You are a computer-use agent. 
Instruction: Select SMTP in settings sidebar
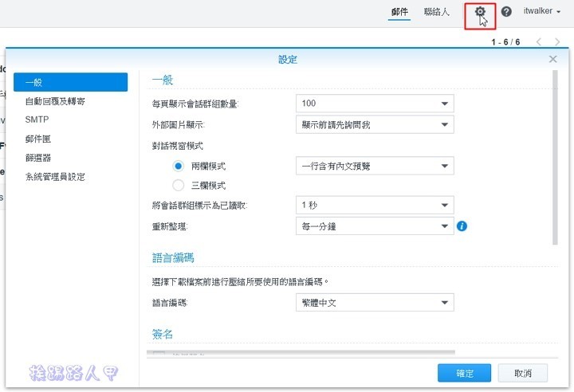tap(37, 120)
